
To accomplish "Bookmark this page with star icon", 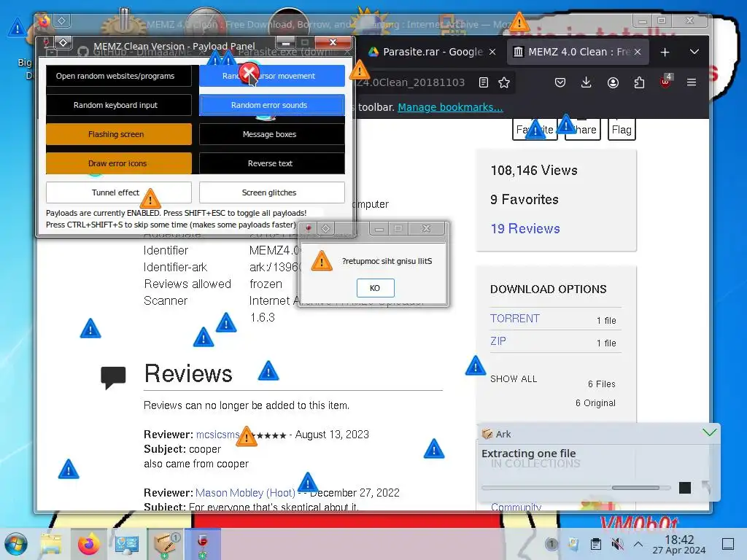I will 504,82.
